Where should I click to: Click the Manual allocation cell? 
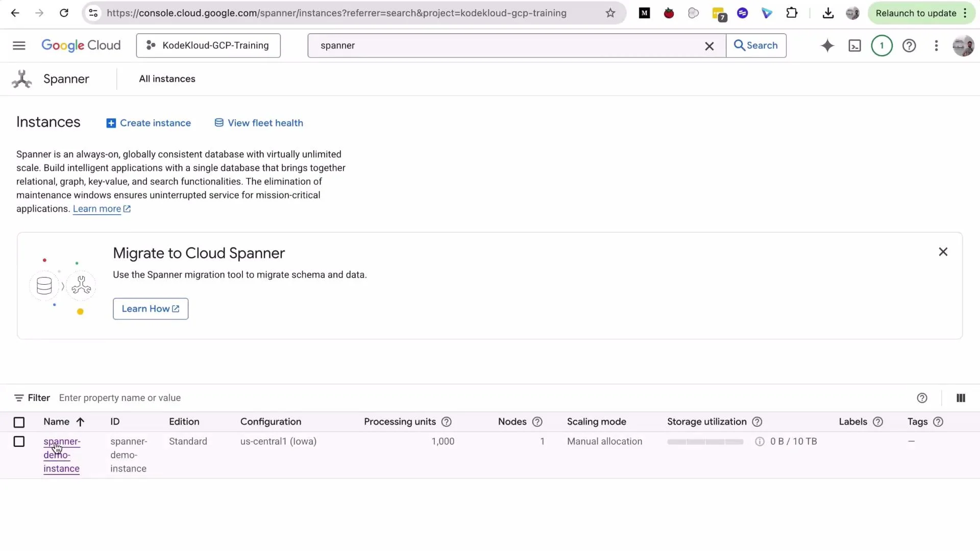pyautogui.click(x=604, y=441)
